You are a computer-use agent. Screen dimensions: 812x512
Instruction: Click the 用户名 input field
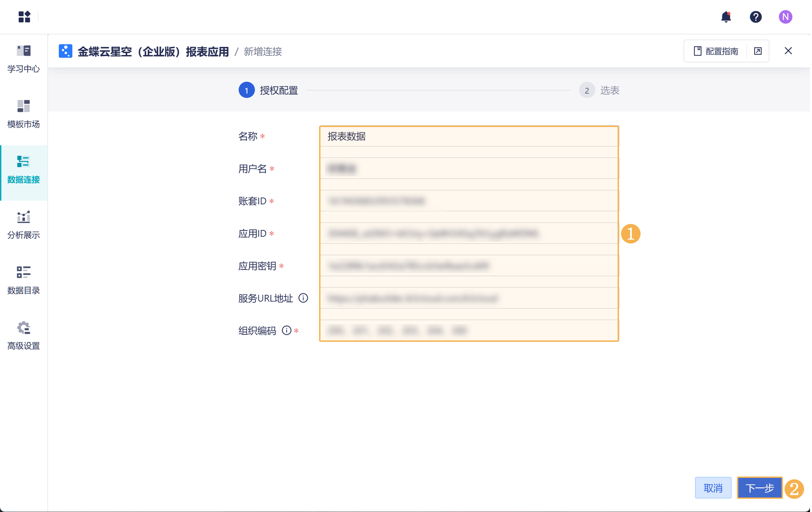pyautogui.click(x=469, y=169)
